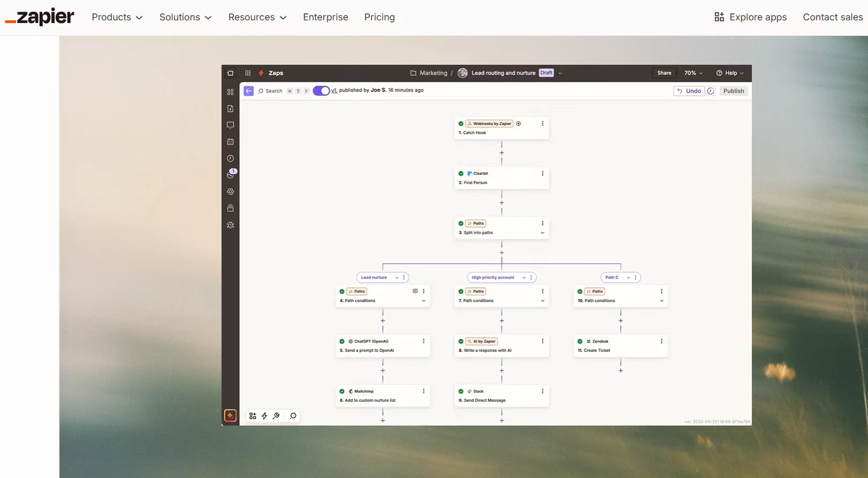Open three-dot menu on Catch Hook step
The height and width of the screenshot is (478, 868).
[x=543, y=124]
